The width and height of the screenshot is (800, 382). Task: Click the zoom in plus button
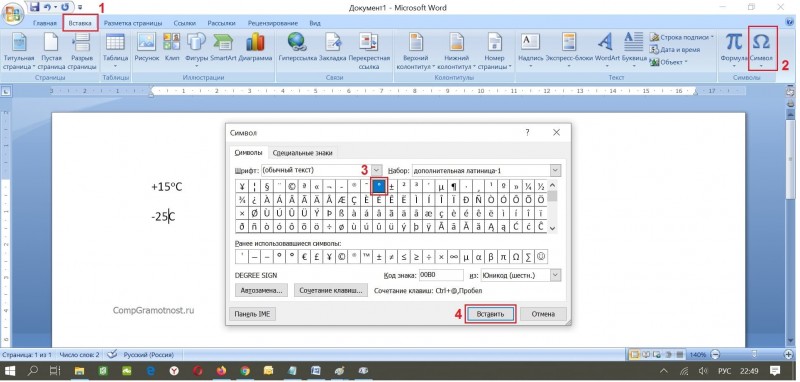tap(789, 354)
